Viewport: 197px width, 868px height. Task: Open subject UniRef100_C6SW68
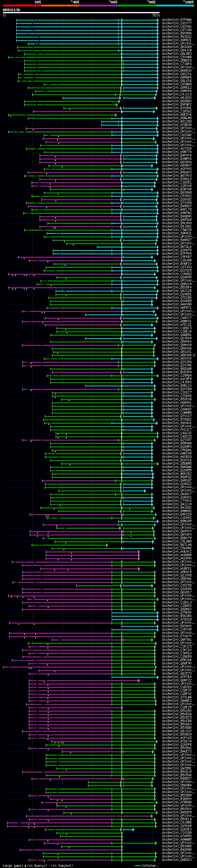coord(177,84)
